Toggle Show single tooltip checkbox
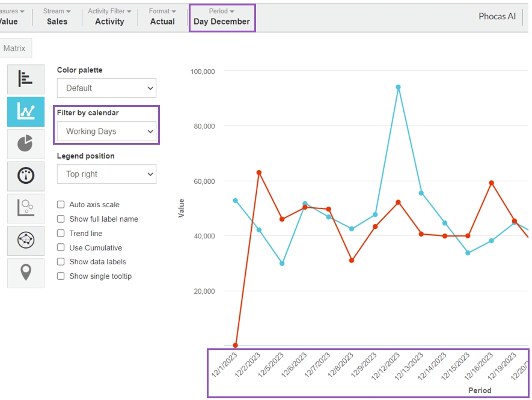 pos(61,276)
